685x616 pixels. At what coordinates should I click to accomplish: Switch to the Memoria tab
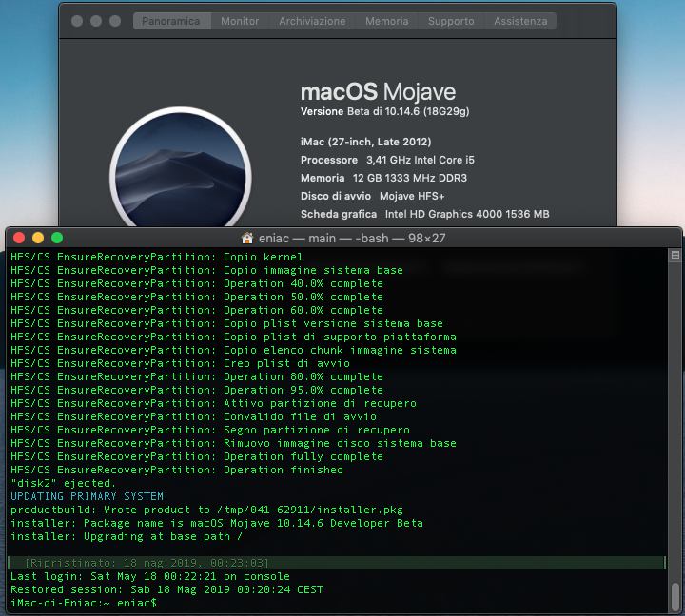coord(387,21)
